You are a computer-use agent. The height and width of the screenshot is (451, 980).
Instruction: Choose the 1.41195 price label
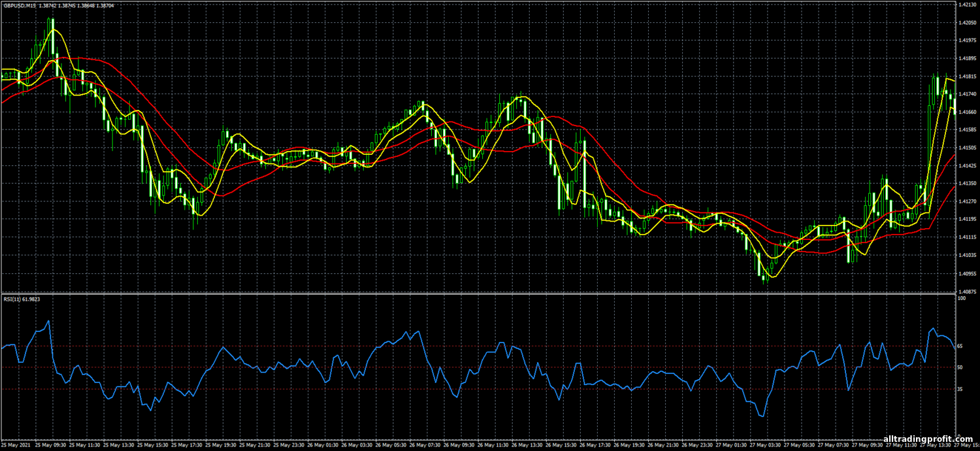[968, 220]
